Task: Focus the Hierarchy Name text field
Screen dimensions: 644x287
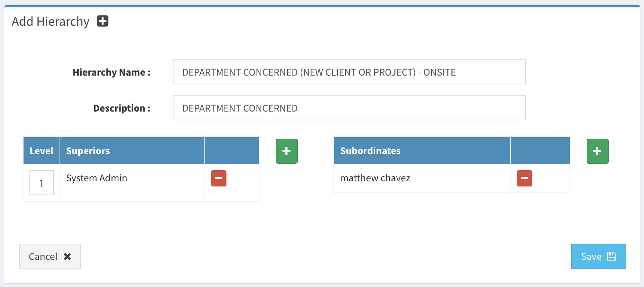Action: coord(349,72)
